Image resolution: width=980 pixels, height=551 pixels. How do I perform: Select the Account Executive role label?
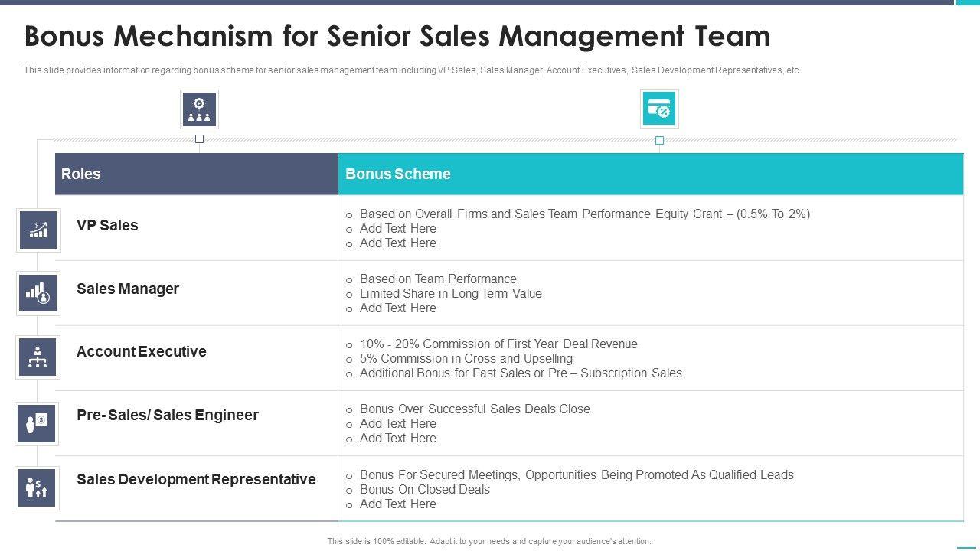(142, 351)
